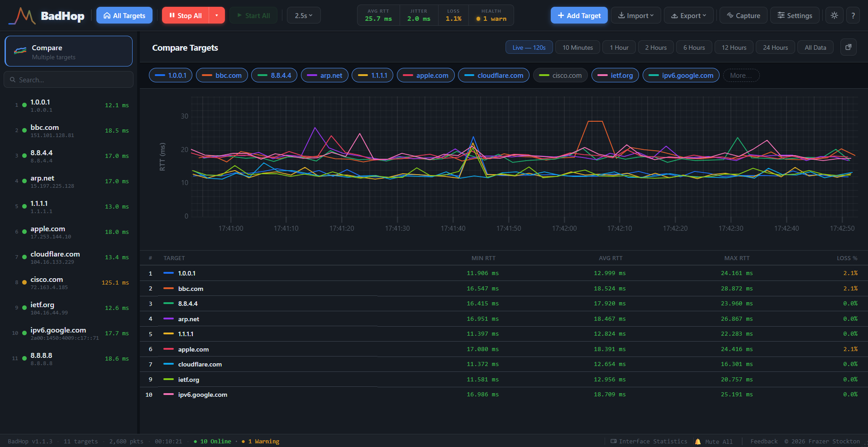Open the Feedback link

[764, 442]
